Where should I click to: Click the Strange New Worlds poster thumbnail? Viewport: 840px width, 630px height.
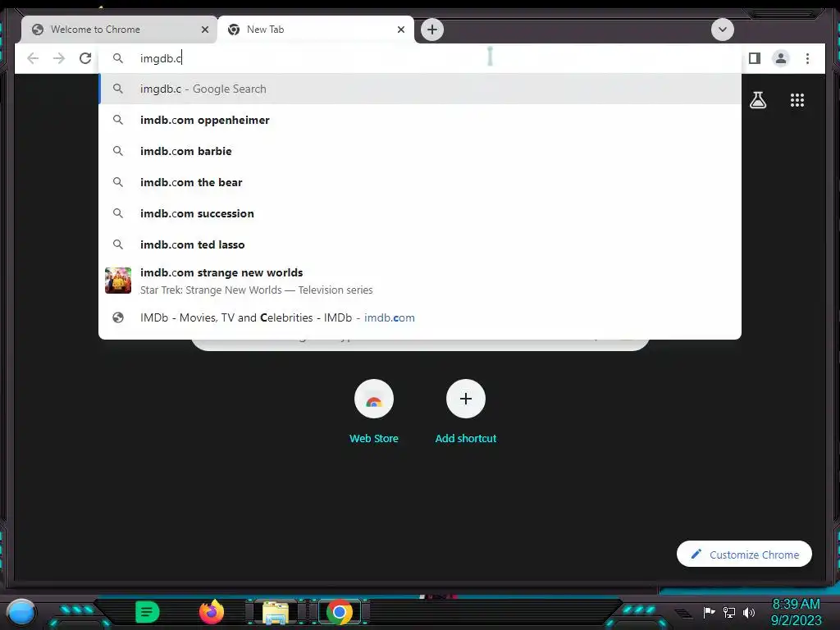[118, 281]
